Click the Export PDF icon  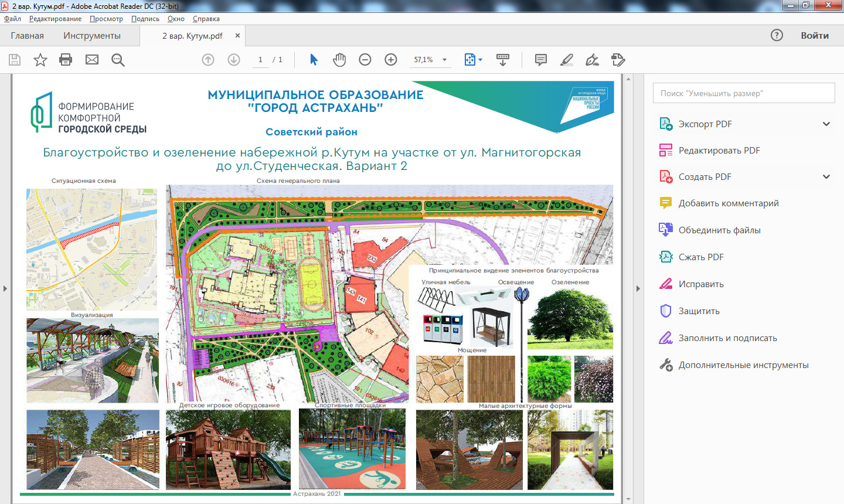pyautogui.click(x=666, y=124)
